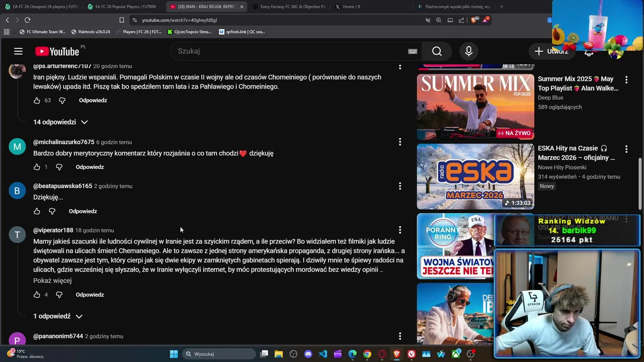This screenshot has width=644, height=362.
Task: Switch to EA FC 26 Popular Players tab
Action: pos(125,7)
